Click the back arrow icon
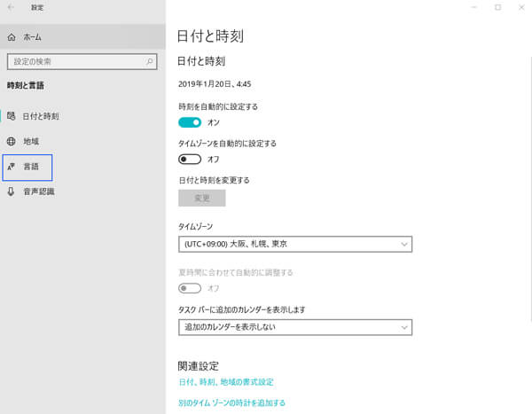The height and width of the screenshot is (414, 532). 11,7
